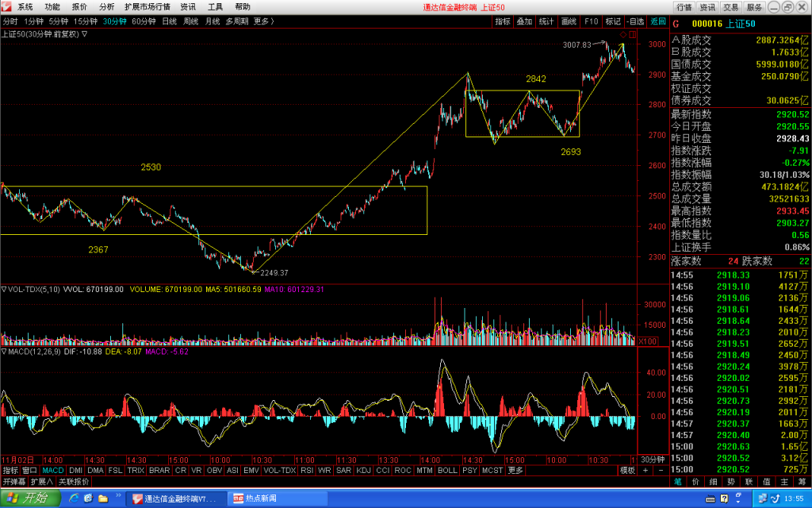
Task: Click the diamond marker icon atop the chart
Action: pyautogui.click(x=623, y=35)
